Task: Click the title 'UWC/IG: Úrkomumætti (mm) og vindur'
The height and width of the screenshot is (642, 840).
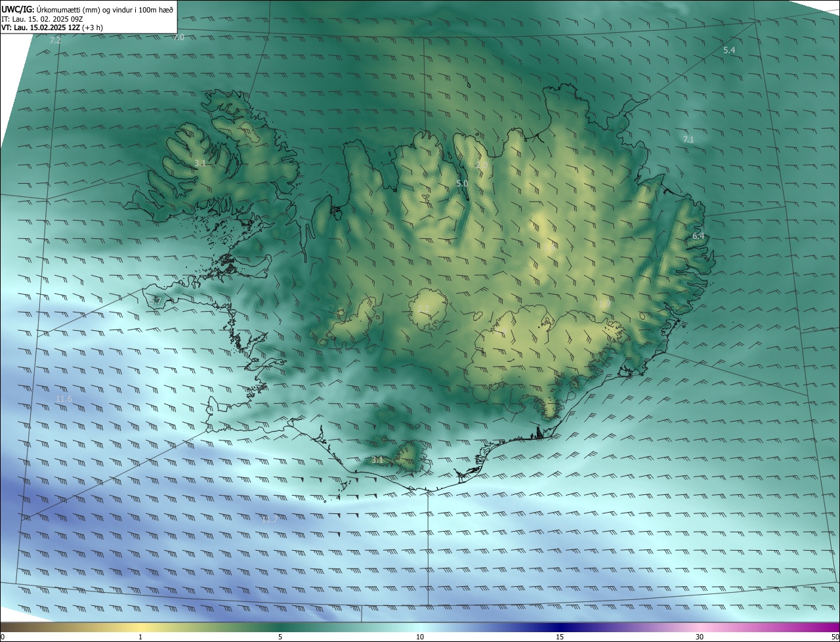Action: 87,10
